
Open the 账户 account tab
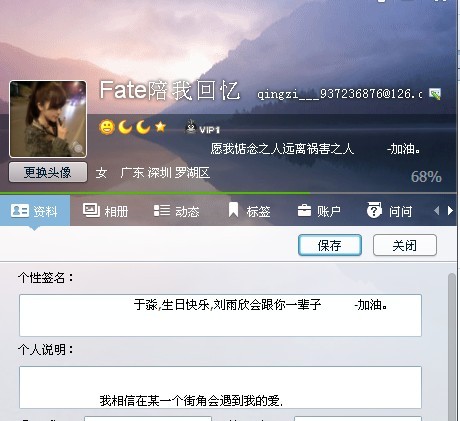pyautogui.click(x=319, y=211)
